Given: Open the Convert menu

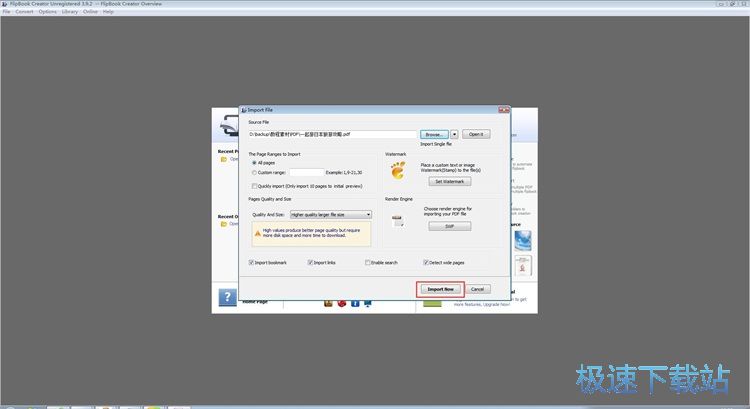Looking at the screenshot, I should click(x=24, y=11).
